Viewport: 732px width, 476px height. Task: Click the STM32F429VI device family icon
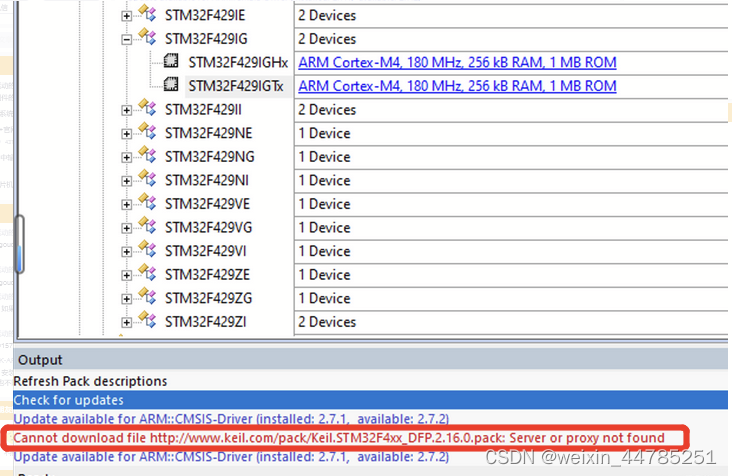tap(148, 249)
